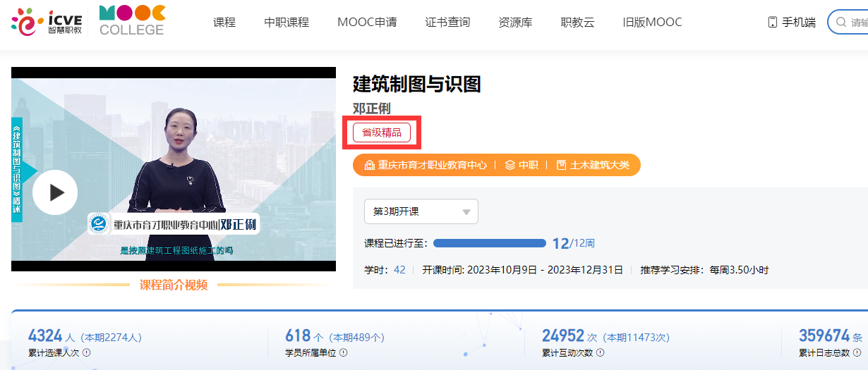Open the 职教云 nav item
868x370 pixels.
[577, 22]
